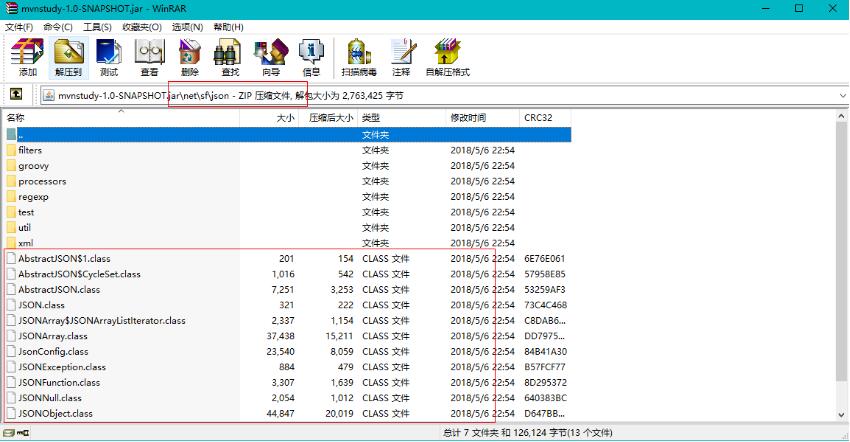
Task: Click the 查看 (View) toolbar icon
Action: point(150,57)
